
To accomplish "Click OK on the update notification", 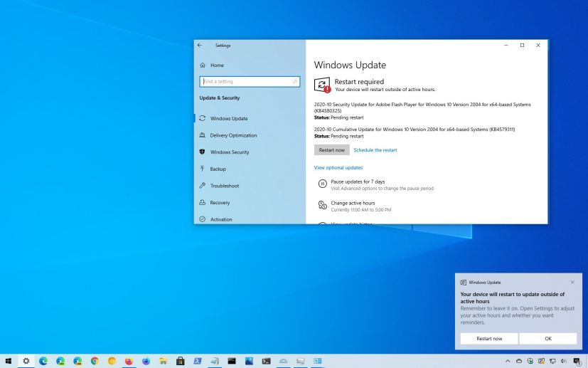I will (x=547, y=339).
